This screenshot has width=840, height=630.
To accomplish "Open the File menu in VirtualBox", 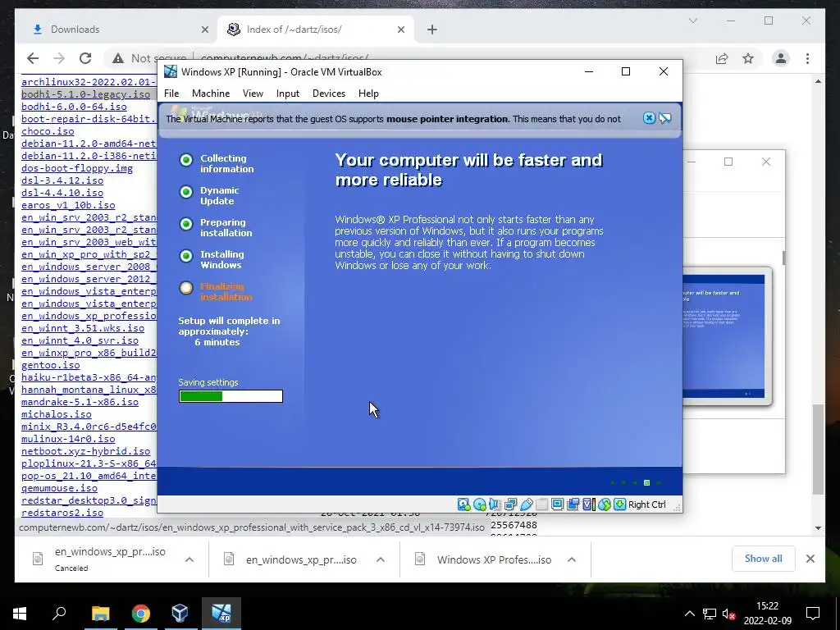I will point(171,94).
